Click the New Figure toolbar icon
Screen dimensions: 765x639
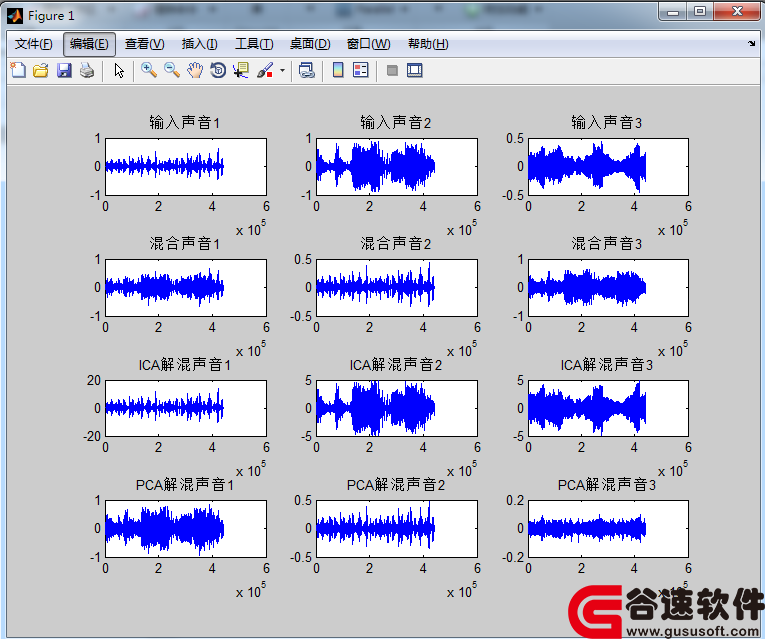point(18,70)
